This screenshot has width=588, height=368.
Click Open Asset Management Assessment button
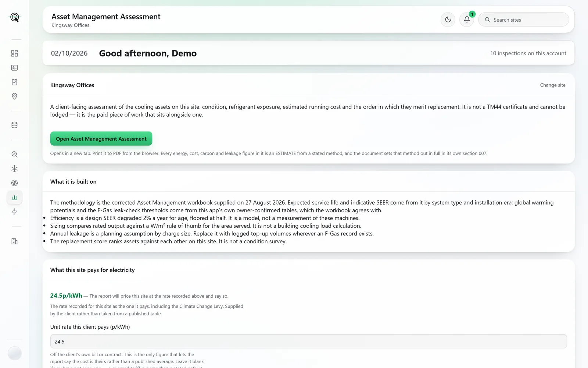click(x=101, y=139)
